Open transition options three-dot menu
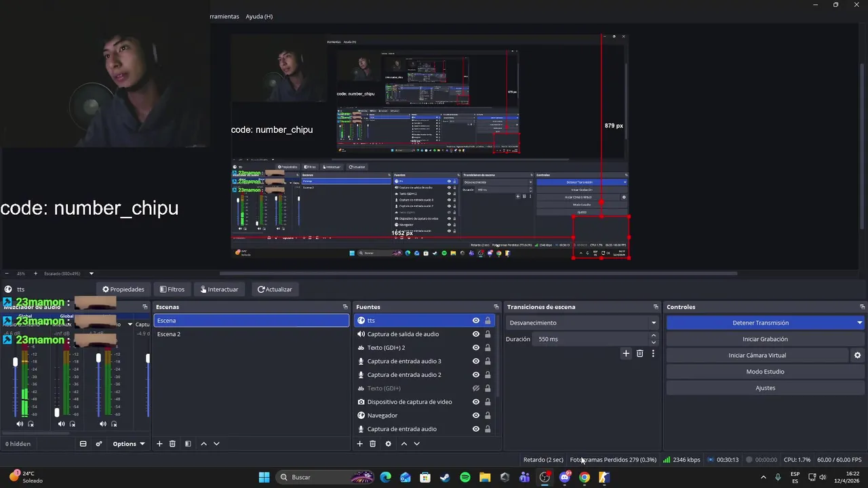 point(653,353)
